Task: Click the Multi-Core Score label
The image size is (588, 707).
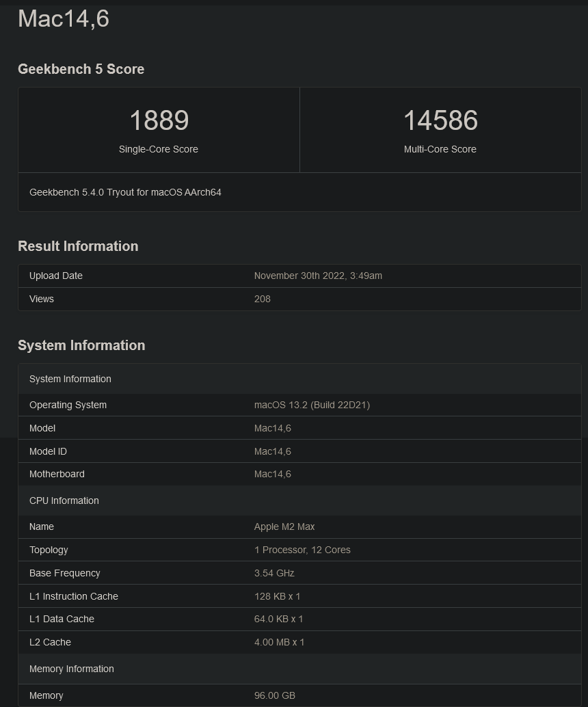Action: point(440,149)
